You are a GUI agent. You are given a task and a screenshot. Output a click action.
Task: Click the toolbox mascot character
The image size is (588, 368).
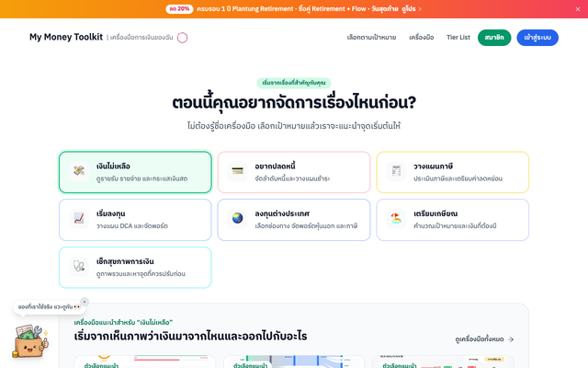pos(30,341)
